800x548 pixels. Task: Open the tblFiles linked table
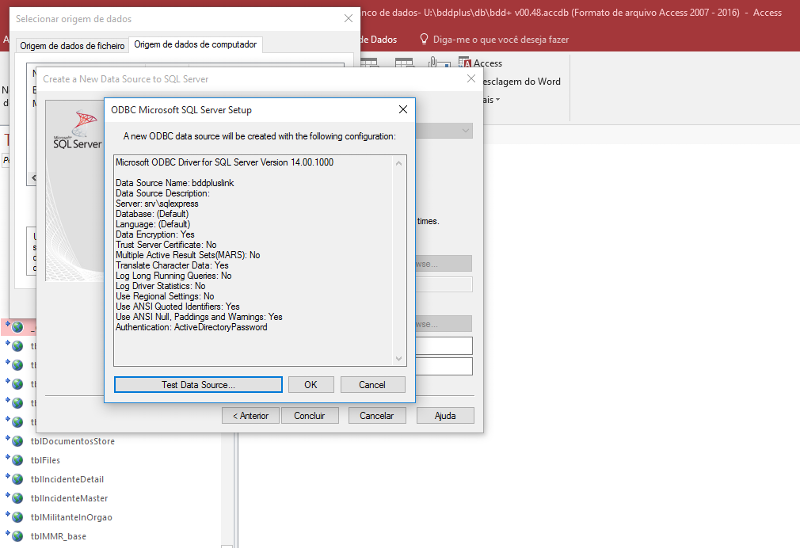coord(45,460)
